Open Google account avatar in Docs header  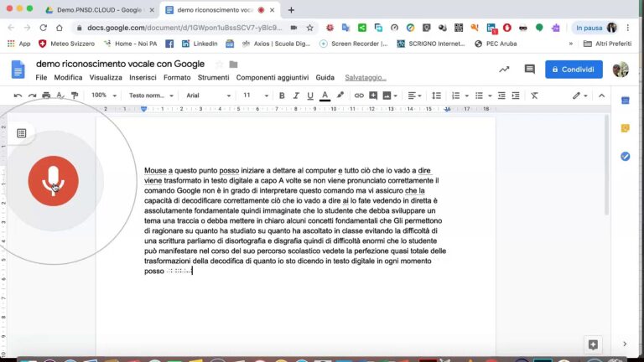click(x=621, y=70)
